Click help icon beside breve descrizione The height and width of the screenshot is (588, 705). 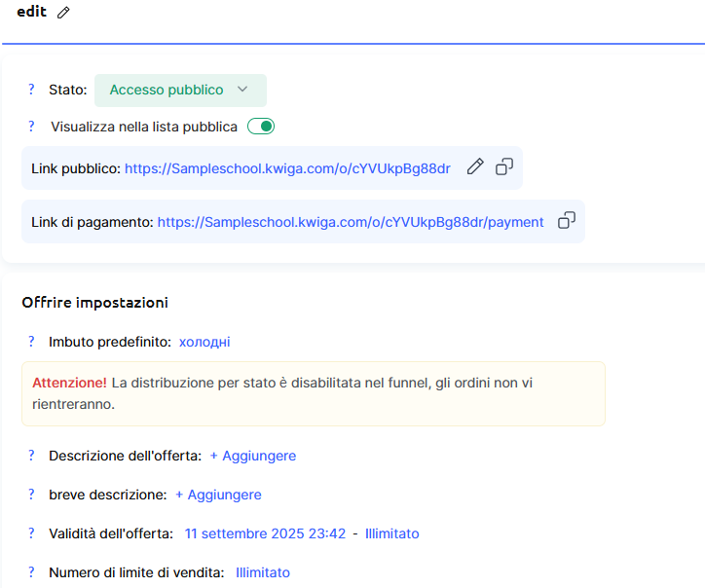click(x=31, y=495)
